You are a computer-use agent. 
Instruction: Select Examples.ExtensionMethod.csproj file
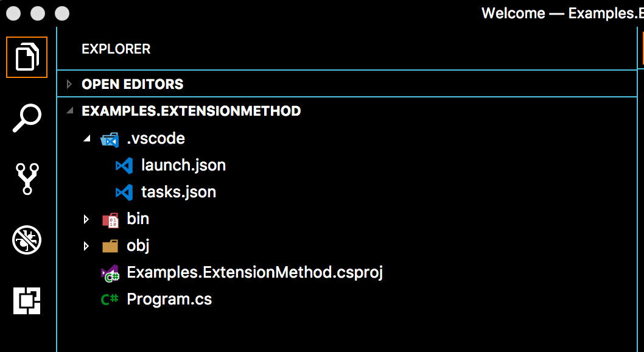[254, 273]
